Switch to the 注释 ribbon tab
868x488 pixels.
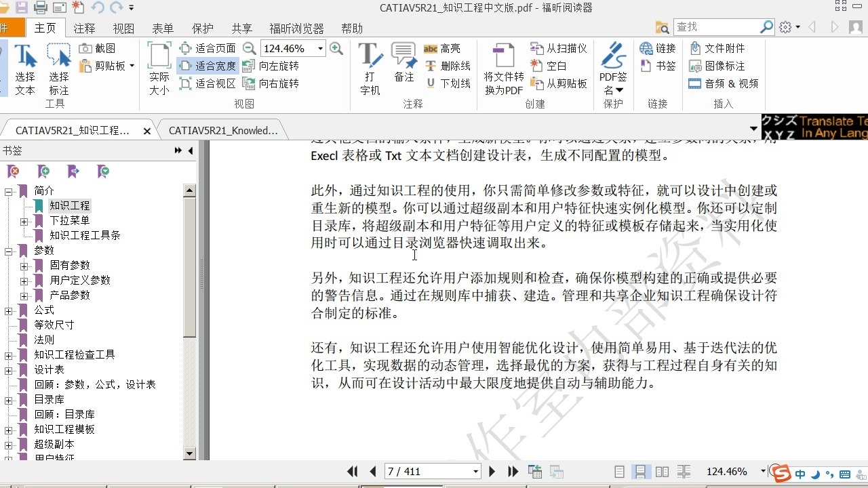pos(85,28)
